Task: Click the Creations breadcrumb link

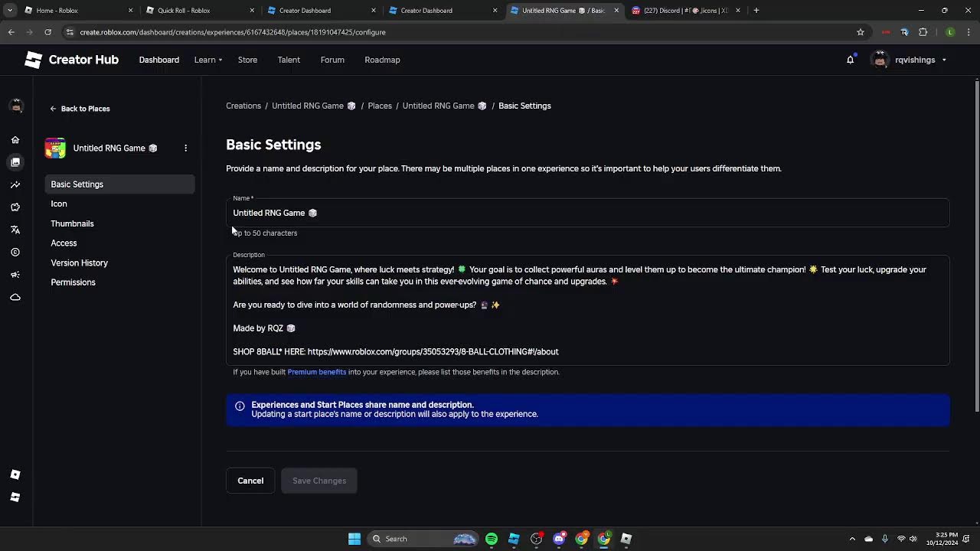Action: tap(243, 106)
